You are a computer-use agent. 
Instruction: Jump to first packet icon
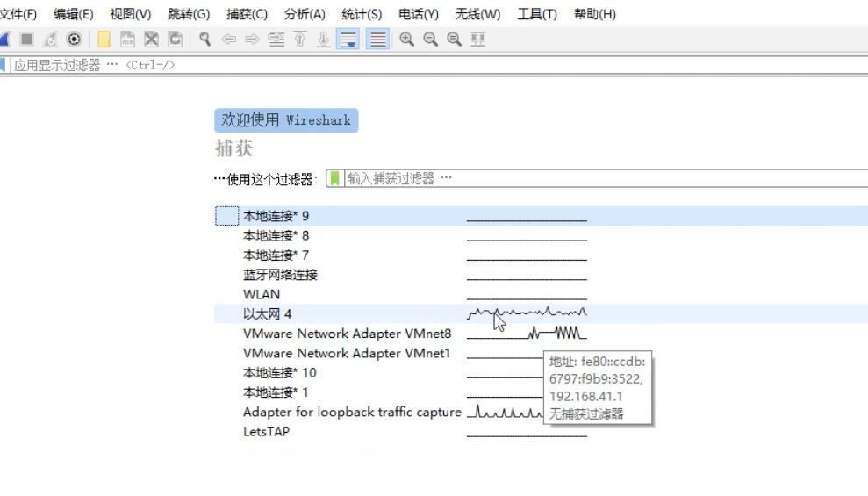[300, 40]
